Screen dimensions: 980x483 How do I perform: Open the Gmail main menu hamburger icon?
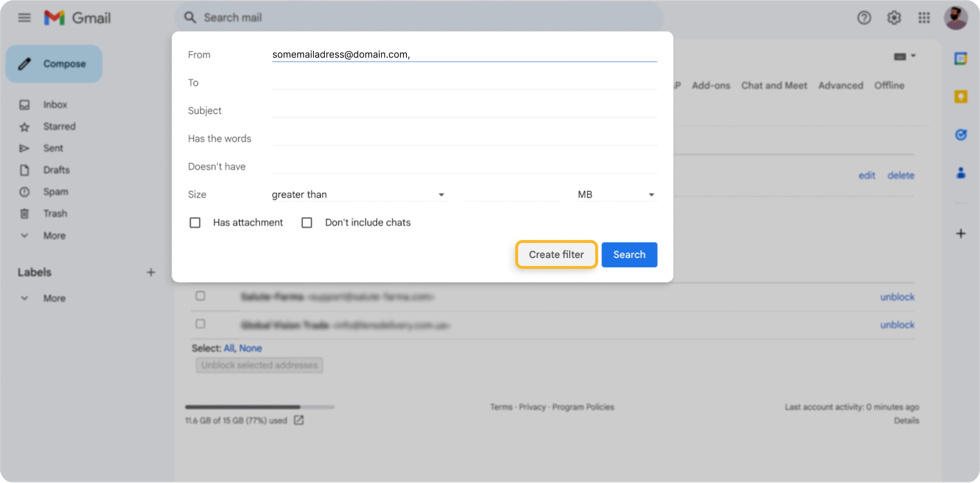(24, 18)
